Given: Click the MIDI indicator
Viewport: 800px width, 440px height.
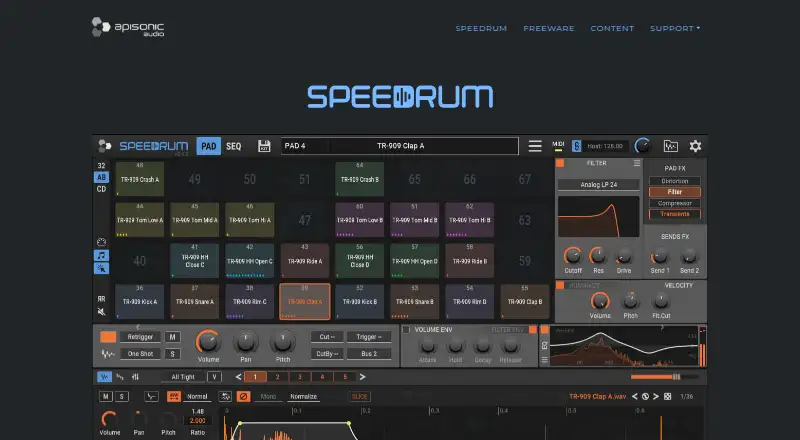Looking at the screenshot, I should 558,146.
